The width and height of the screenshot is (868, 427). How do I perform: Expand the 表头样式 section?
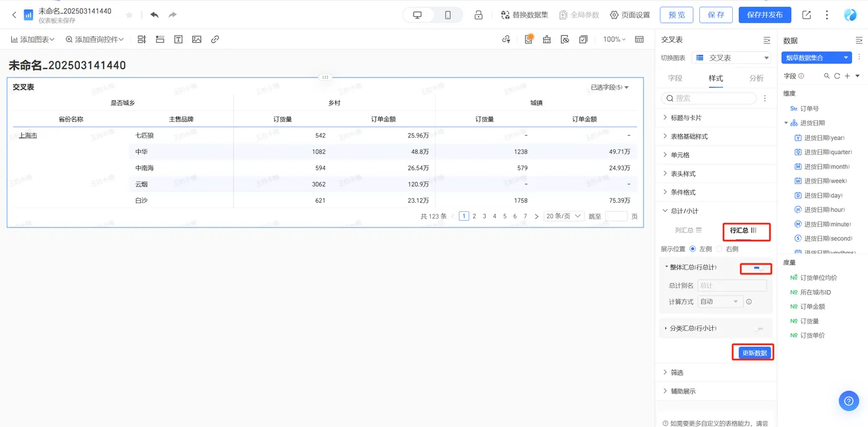pyautogui.click(x=715, y=174)
